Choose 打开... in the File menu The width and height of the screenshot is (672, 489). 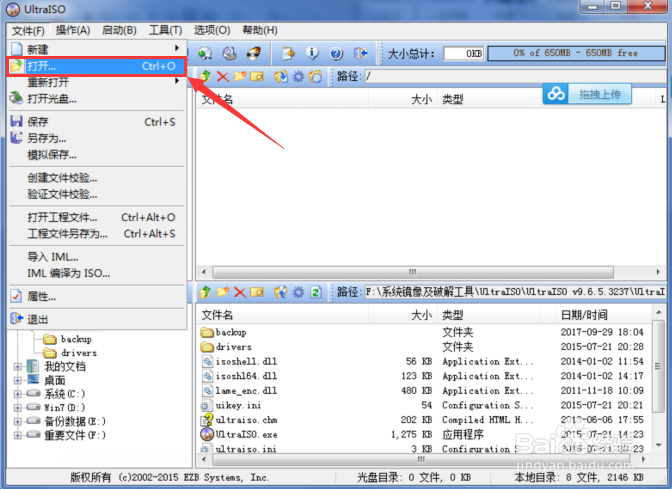coord(97,66)
